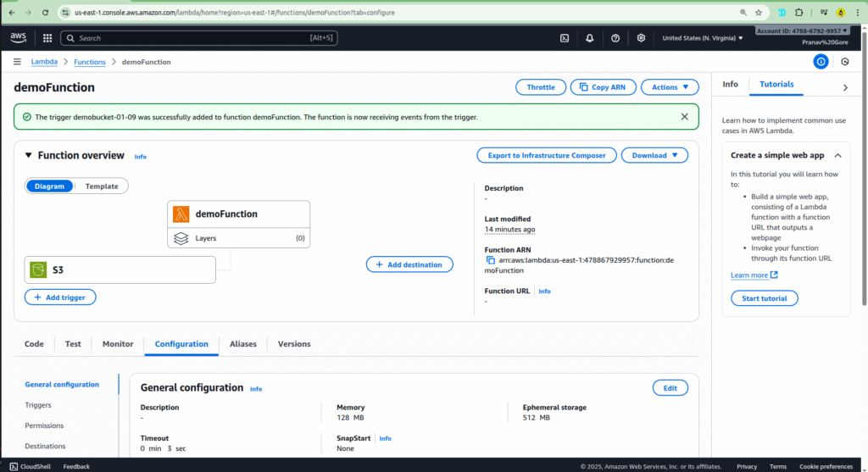Click Info link next to Function URL

(545, 291)
